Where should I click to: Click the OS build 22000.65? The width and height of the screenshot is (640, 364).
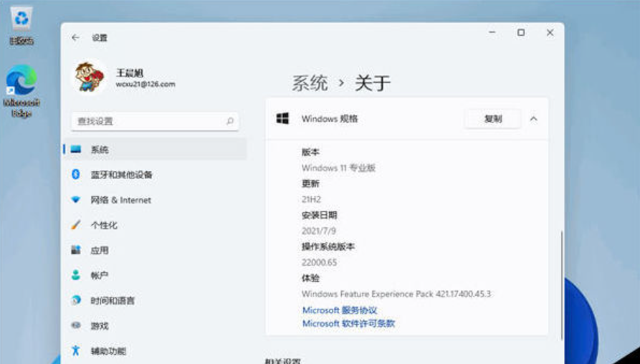319,262
